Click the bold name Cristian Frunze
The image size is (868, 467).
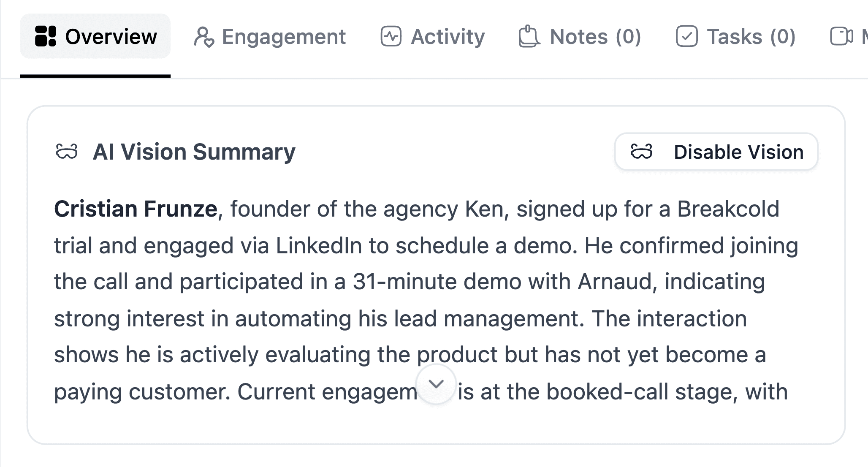coord(134,207)
